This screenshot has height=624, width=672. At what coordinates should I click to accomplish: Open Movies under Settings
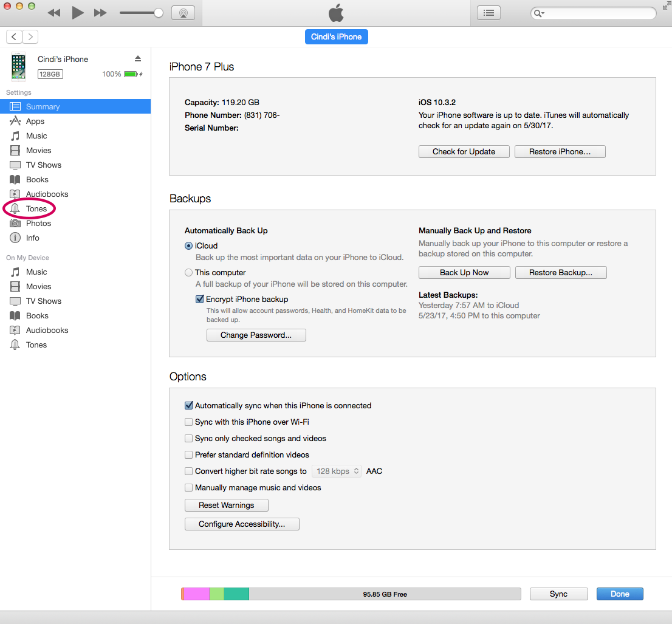pos(75,151)
